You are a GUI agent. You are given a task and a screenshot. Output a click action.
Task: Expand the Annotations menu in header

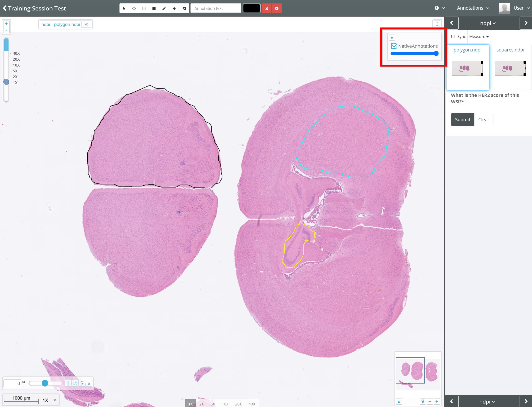coord(473,8)
